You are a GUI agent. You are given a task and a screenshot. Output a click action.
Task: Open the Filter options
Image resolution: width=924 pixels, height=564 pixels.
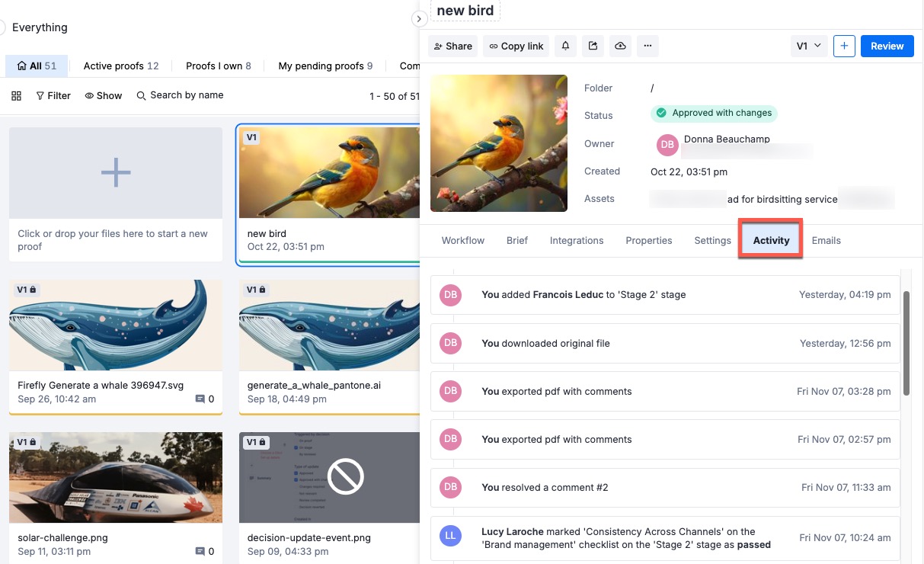point(53,95)
